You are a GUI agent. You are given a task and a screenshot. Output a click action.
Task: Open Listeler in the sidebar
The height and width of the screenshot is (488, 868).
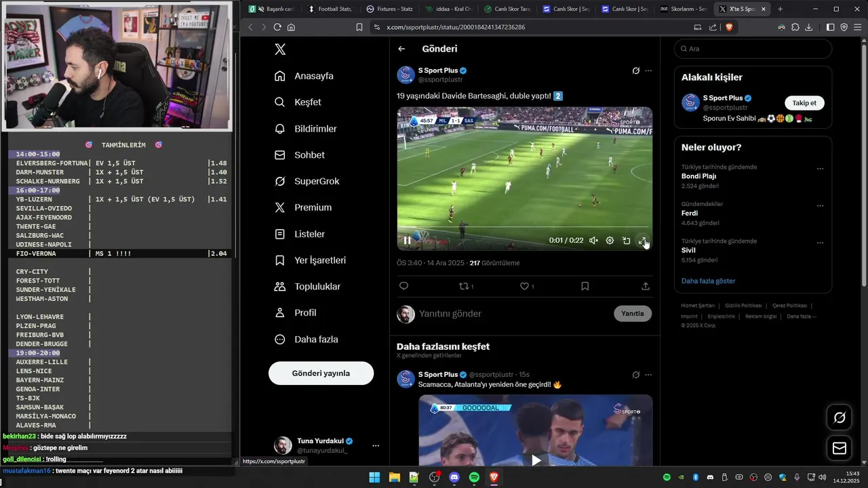point(299,234)
